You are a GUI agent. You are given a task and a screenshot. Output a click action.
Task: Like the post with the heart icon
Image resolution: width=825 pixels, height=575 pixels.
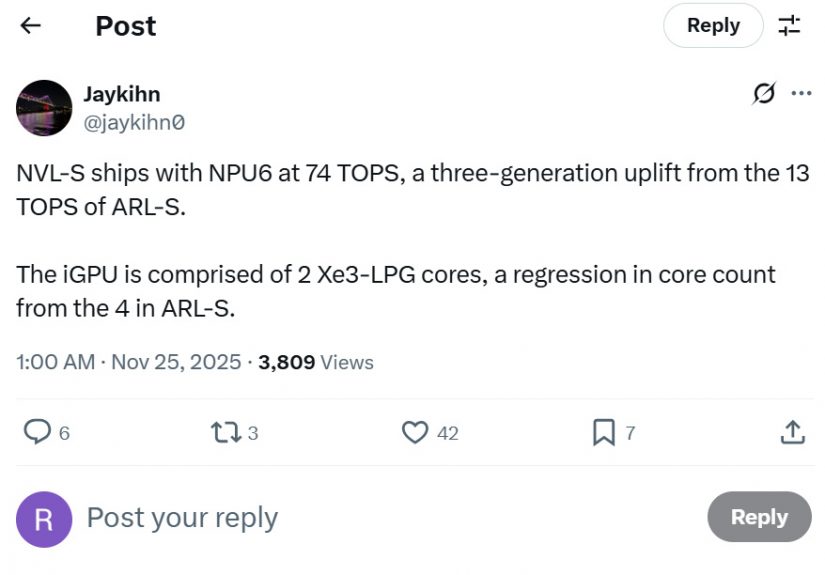(415, 432)
